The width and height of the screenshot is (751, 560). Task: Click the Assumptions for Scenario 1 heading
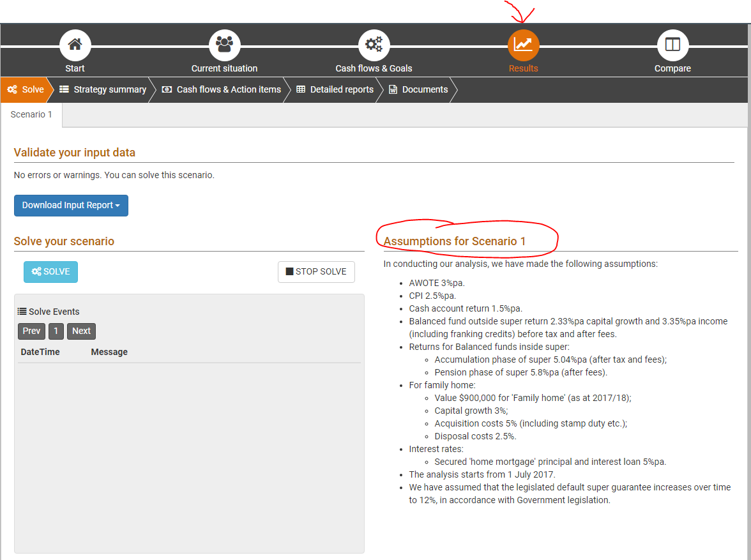point(455,241)
